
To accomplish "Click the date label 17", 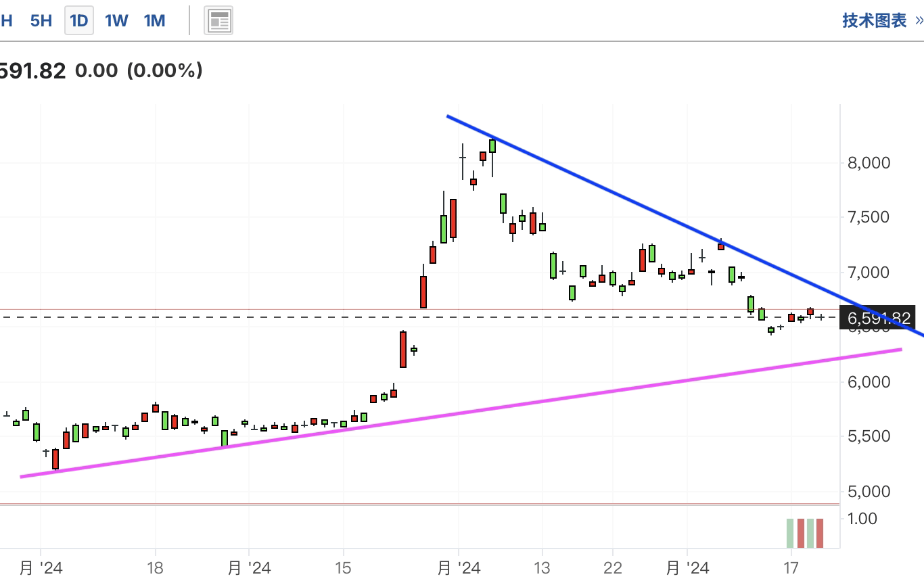I will point(791,567).
